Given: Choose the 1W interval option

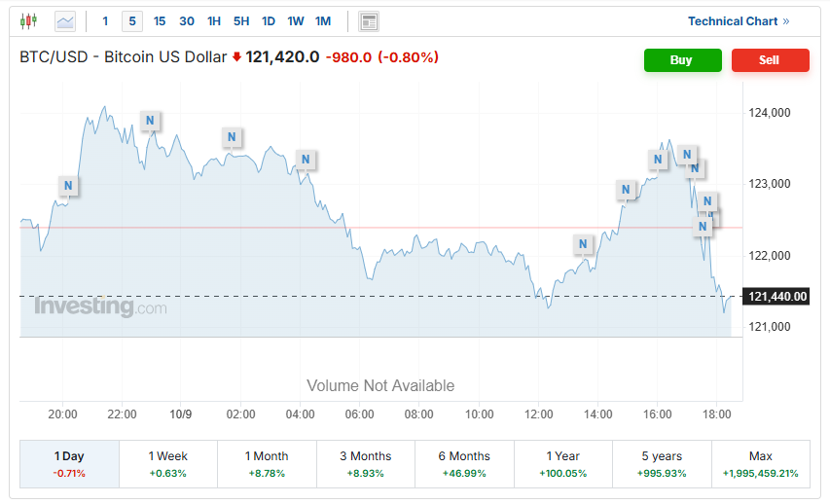Looking at the screenshot, I should [296, 21].
